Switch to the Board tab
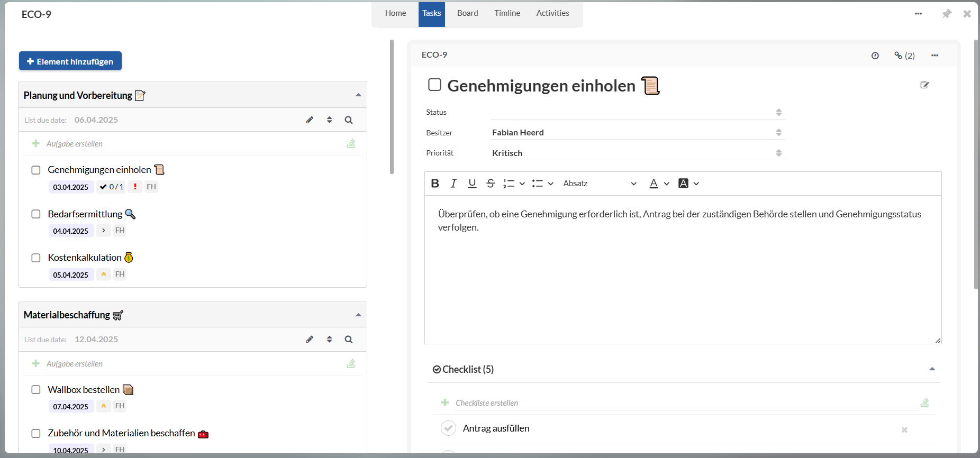 (x=467, y=13)
